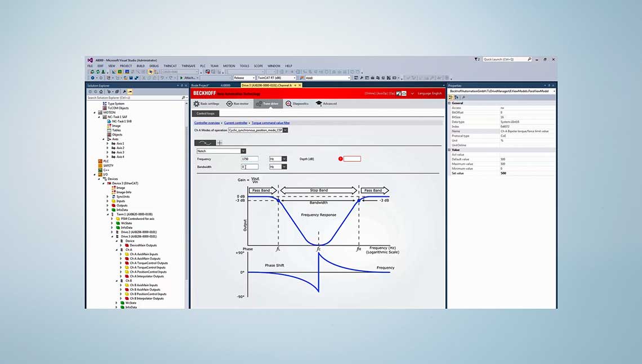Screen dimensions: 642x364
Task: Sort properties alphabetically in Properties panel
Action: (x=456, y=97)
